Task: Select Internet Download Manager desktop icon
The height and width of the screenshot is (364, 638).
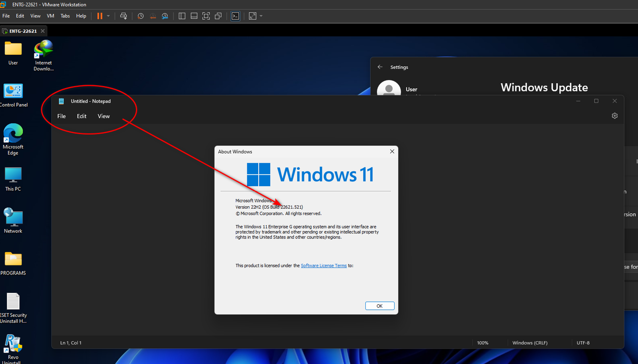Action: (x=43, y=56)
